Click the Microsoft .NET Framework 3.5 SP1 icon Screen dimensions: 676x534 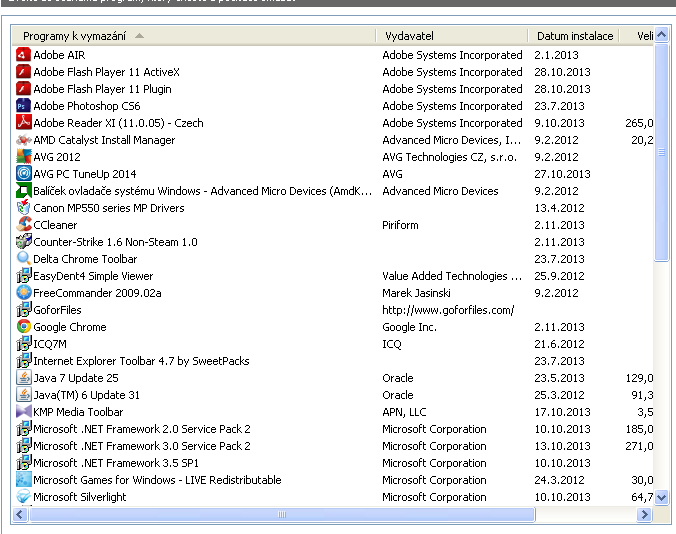tap(23, 463)
